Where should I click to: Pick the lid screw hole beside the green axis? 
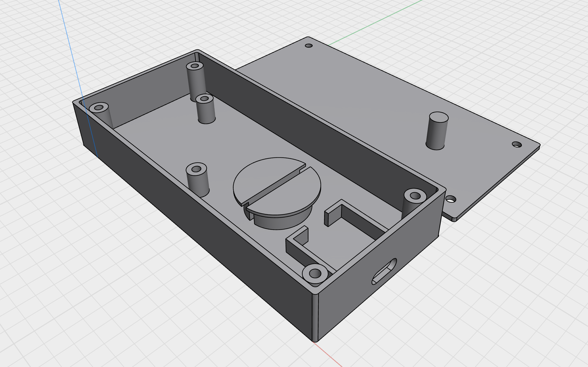309,46
